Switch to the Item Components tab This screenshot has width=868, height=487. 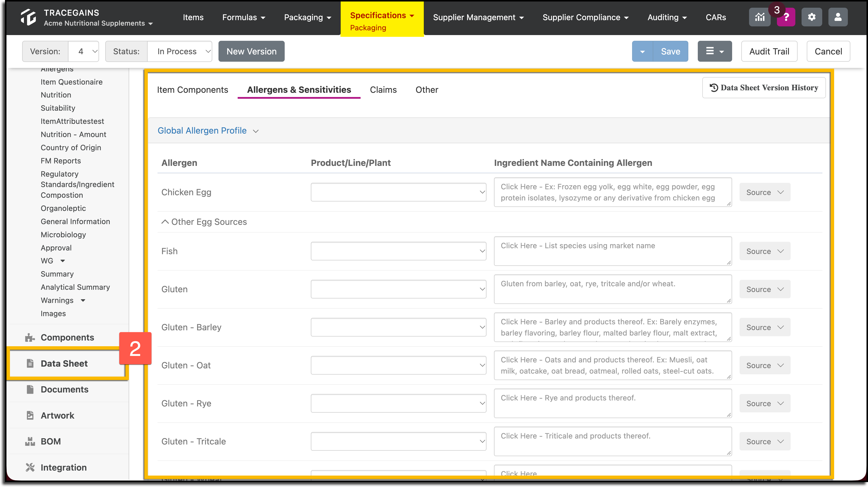pyautogui.click(x=192, y=90)
